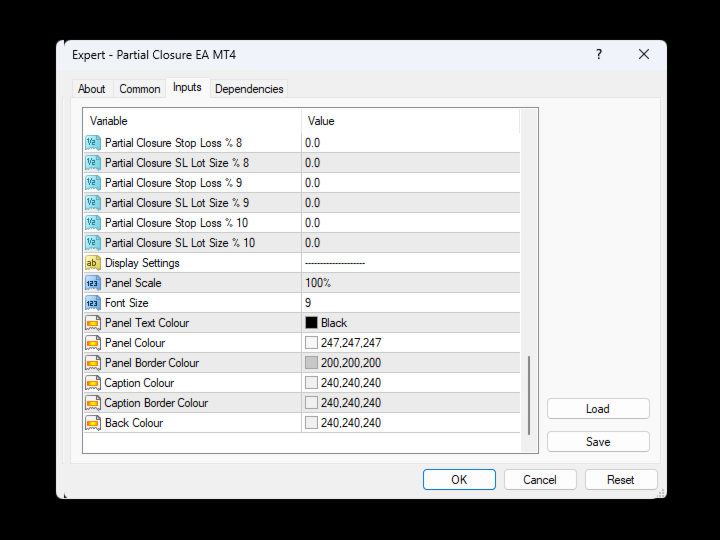Click the Caption Border Colour swatch
Screen dimensions: 720x540
[x=311, y=403]
